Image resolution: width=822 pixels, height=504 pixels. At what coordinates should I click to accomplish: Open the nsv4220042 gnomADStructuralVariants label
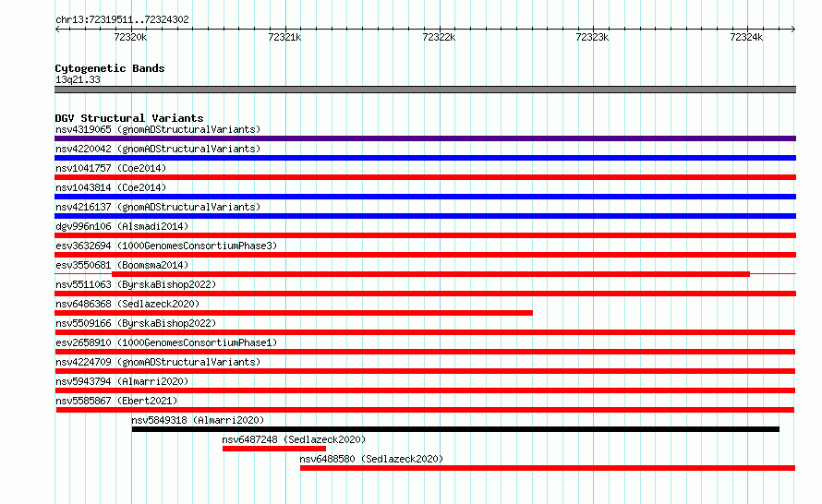(158, 149)
